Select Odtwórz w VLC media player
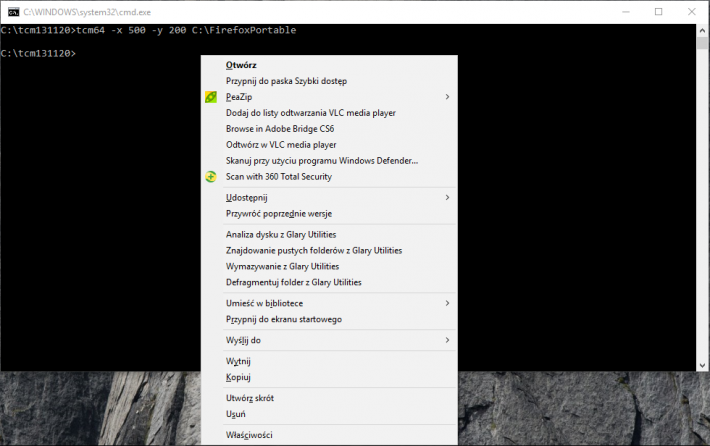This screenshot has width=710, height=446. point(329,145)
